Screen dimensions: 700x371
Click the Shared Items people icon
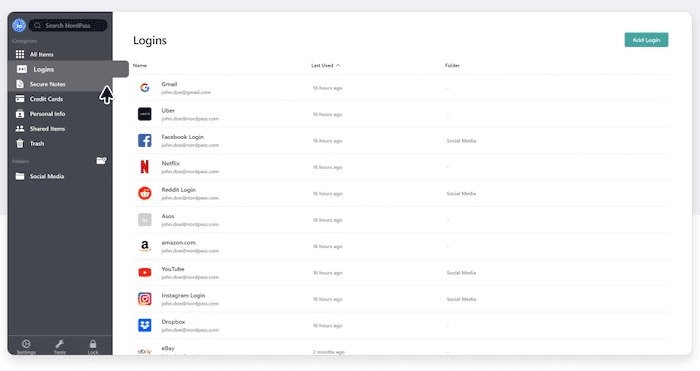pos(20,129)
